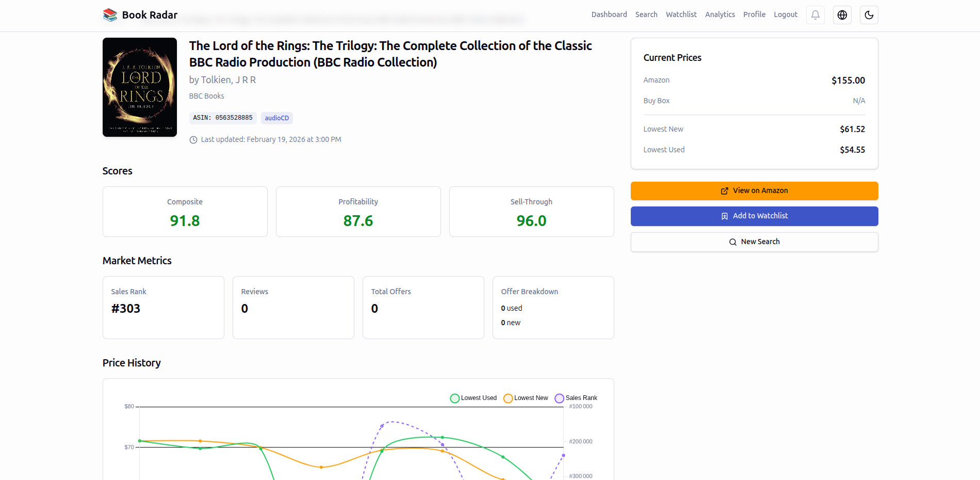Click the magnifier icon in New Search

click(732, 242)
